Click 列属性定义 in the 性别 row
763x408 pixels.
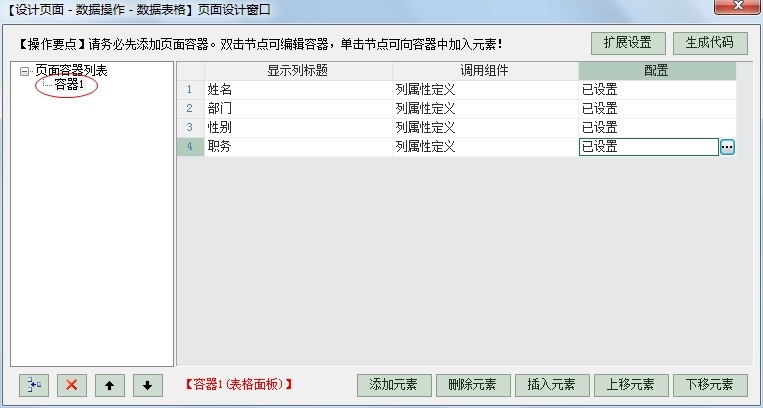(x=485, y=128)
